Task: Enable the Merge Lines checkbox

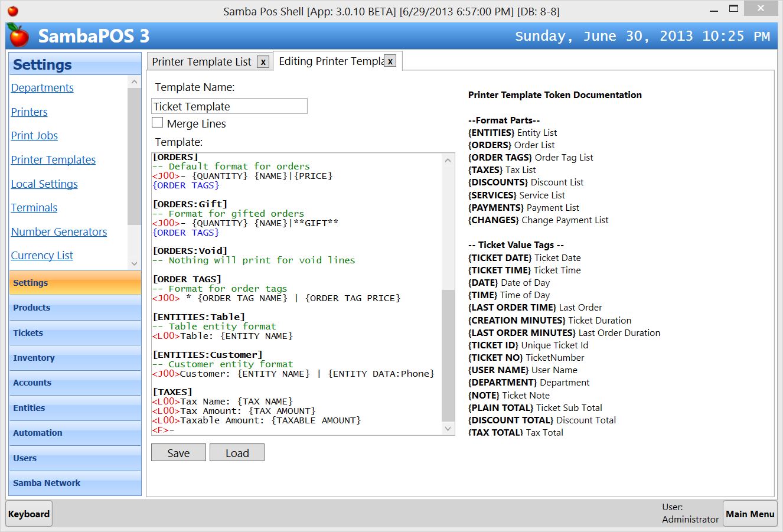Action: [x=157, y=122]
